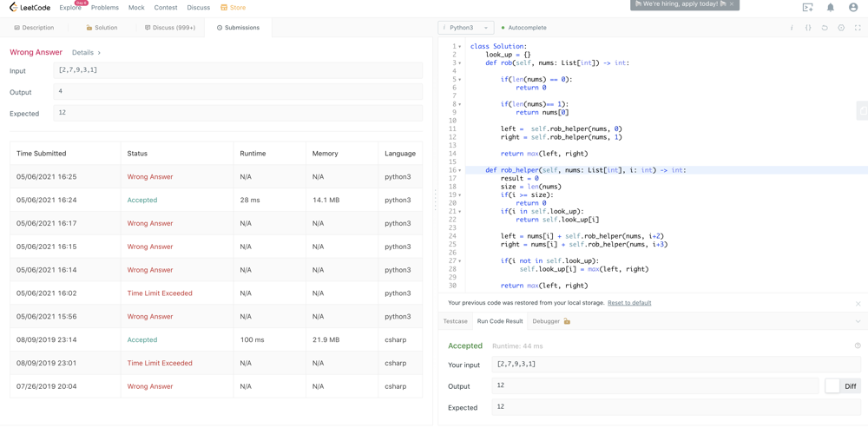Image resolution: width=868 pixels, height=428 pixels.
Task: Click the Wrong Answer Input field
Action: (238, 70)
